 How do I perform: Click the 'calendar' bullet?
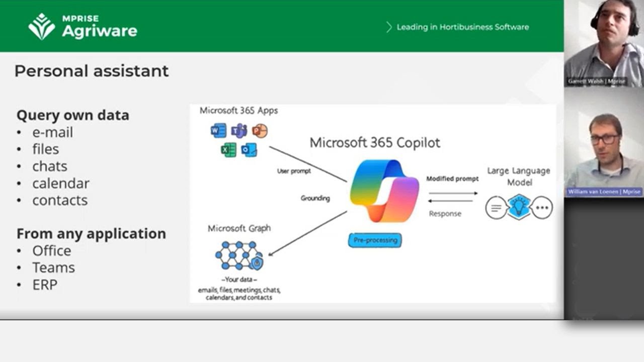(x=61, y=184)
